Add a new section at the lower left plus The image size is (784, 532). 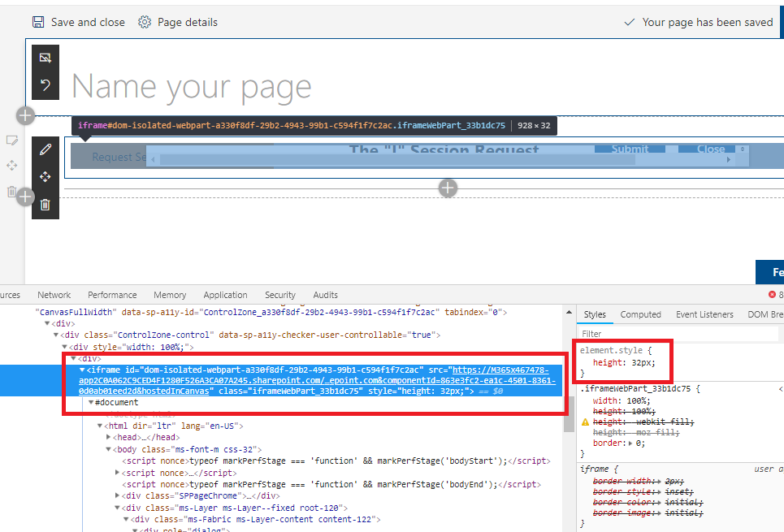click(25, 197)
